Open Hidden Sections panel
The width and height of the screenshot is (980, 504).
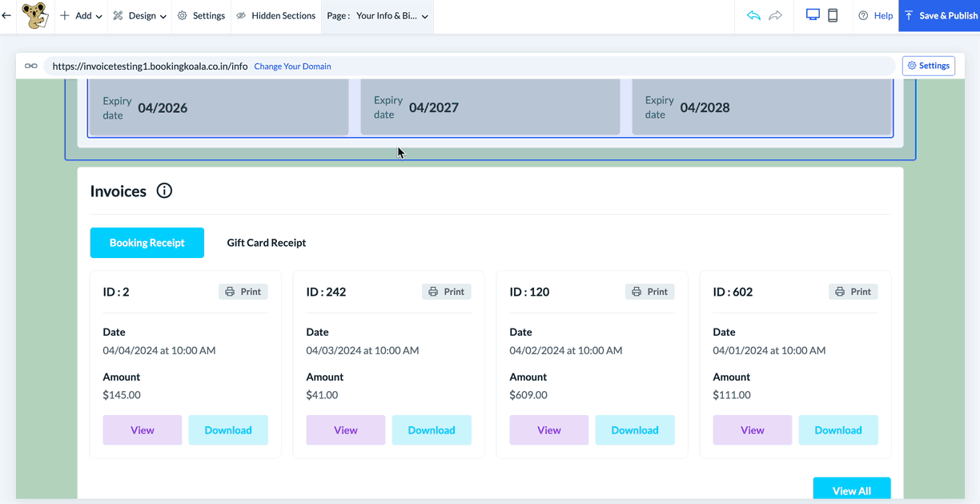point(276,16)
